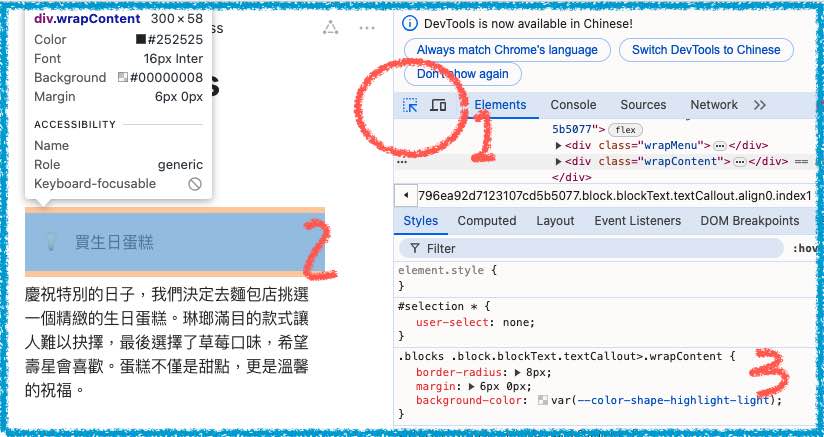
Task: Click the Switch DevTools to Chinese button
Action: pos(705,49)
